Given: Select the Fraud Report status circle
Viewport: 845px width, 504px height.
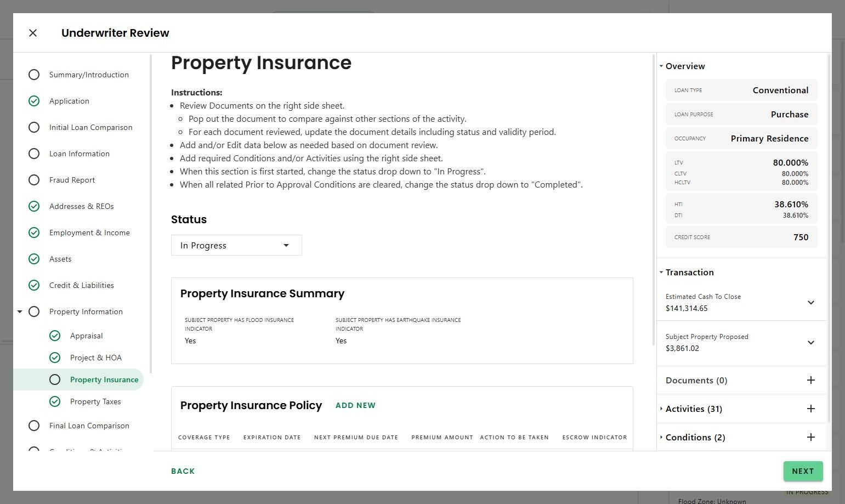Looking at the screenshot, I should pos(34,180).
